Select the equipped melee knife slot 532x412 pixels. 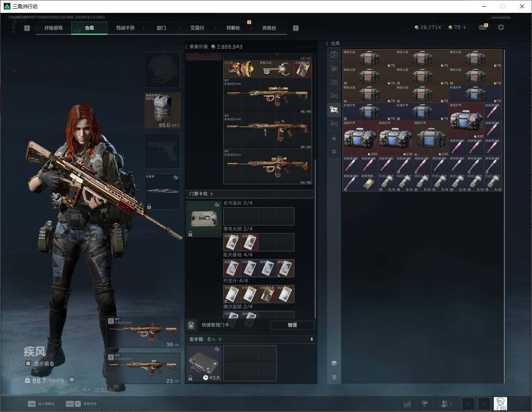pyautogui.click(x=162, y=191)
